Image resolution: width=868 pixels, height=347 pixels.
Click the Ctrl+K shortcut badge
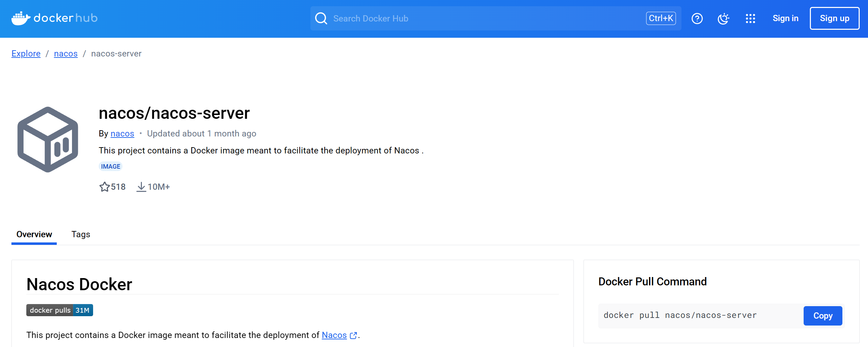coord(661,18)
